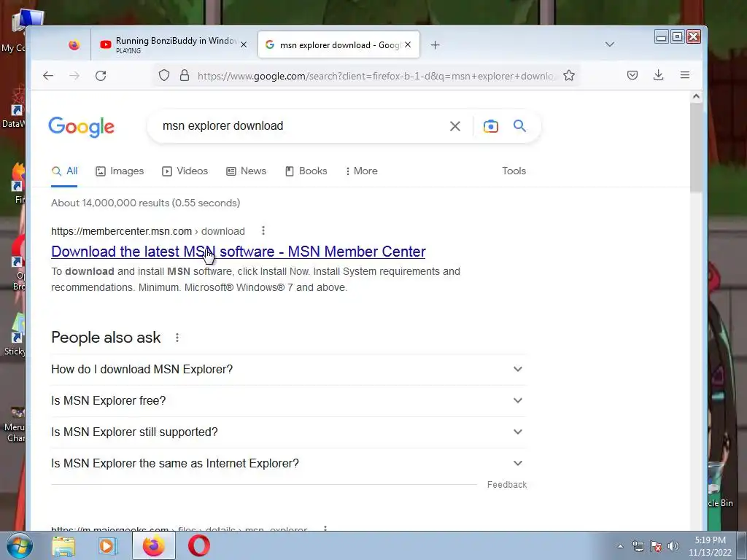The width and height of the screenshot is (747, 560).
Task: Open the tracking protection shield icon
Action: (164, 75)
